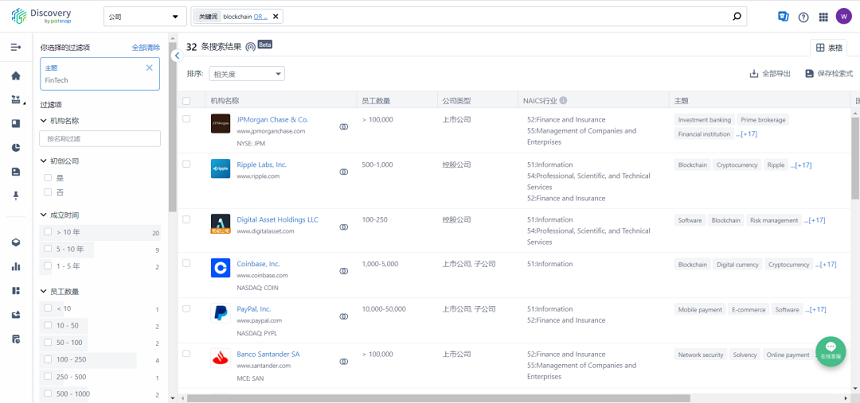Image resolution: width=860 pixels, height=403 pixels.
Task: Select the '100 - 250' employee count checkbox
Action: coord(47,359)
